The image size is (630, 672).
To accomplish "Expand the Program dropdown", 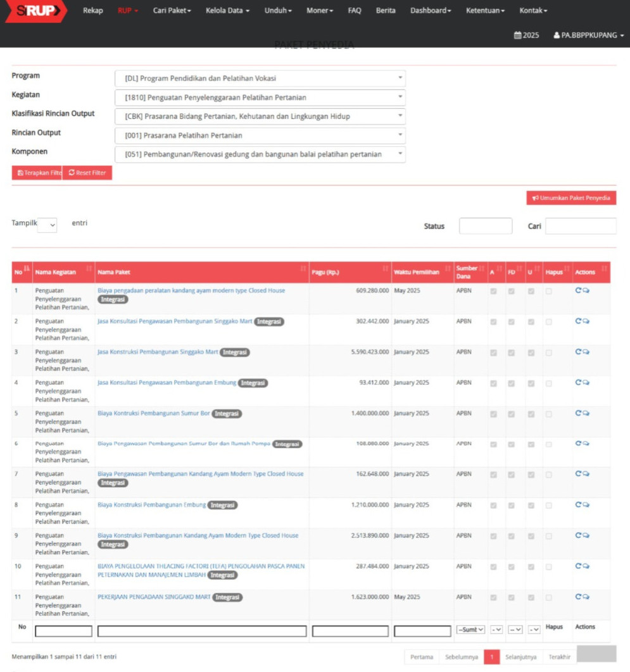I will pyautogui.click(x=260, y=78).
